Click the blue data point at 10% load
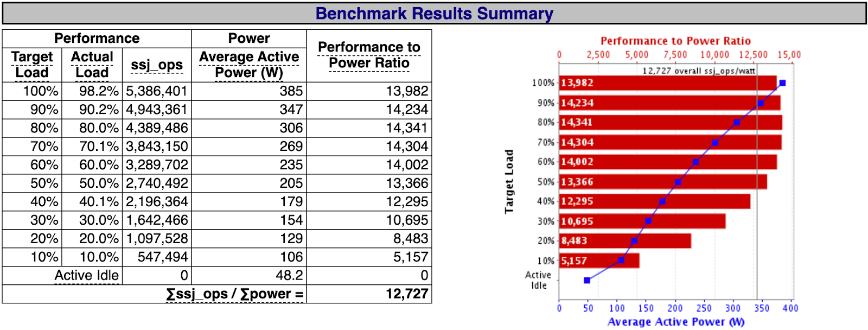 621,261
